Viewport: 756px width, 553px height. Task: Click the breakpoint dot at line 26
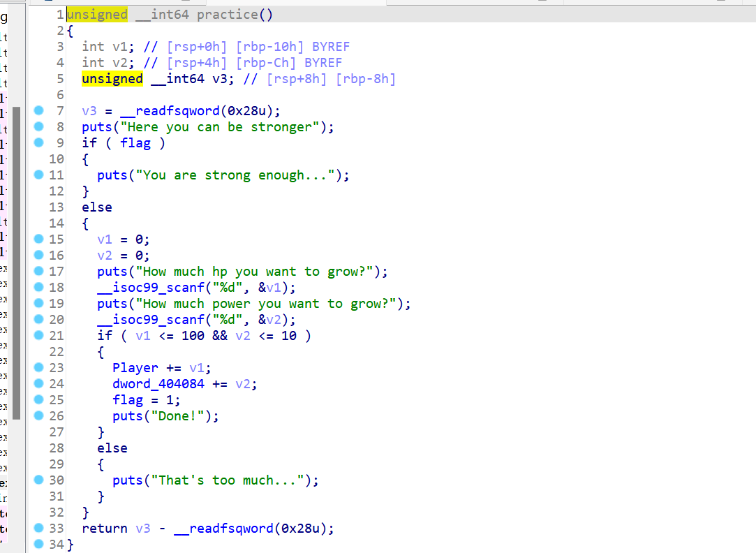point(38,415)
